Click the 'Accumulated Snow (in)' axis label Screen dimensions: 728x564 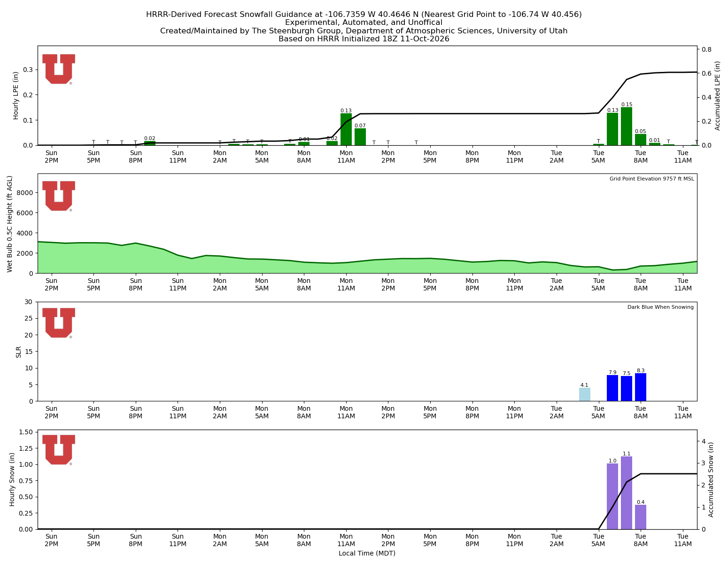pyautogui.click(x=711, y=479)
